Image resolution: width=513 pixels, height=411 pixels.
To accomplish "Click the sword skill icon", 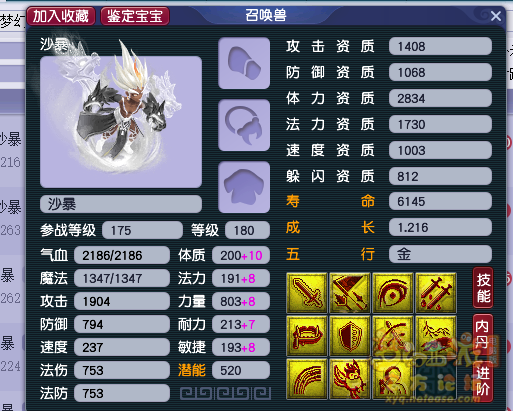I will (x=307, y=293).
